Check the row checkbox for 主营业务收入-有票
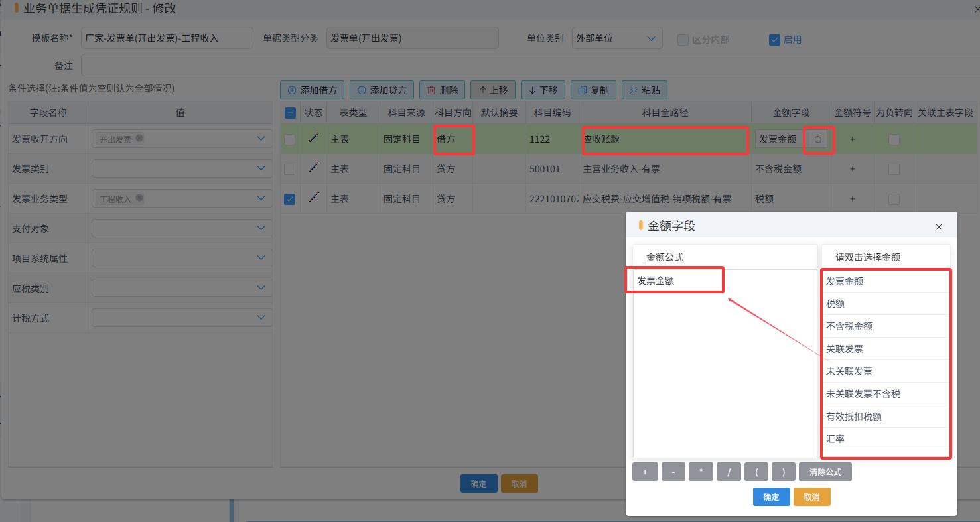 point(290,169)
